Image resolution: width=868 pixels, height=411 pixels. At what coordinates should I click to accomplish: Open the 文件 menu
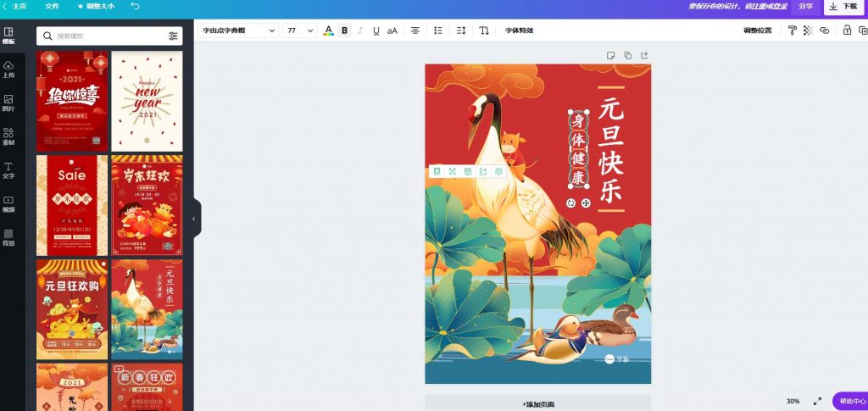[x=52, y=6]
